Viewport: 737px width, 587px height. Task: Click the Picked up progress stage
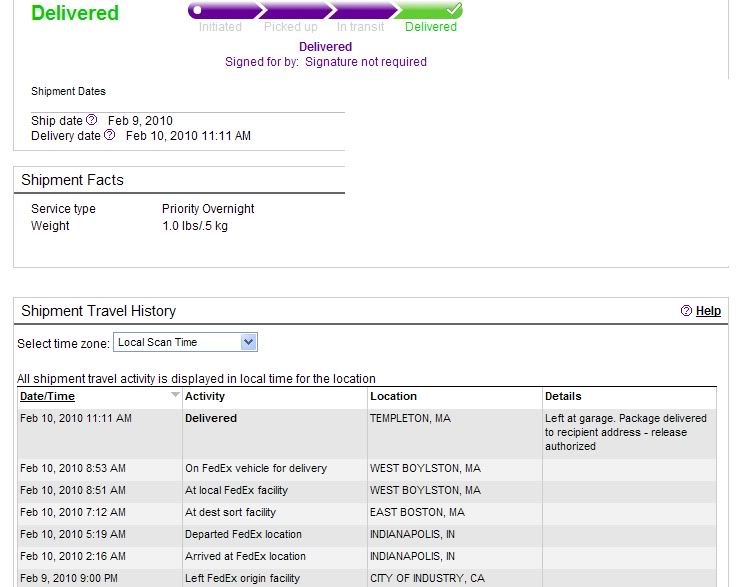[x=290, y=27]
